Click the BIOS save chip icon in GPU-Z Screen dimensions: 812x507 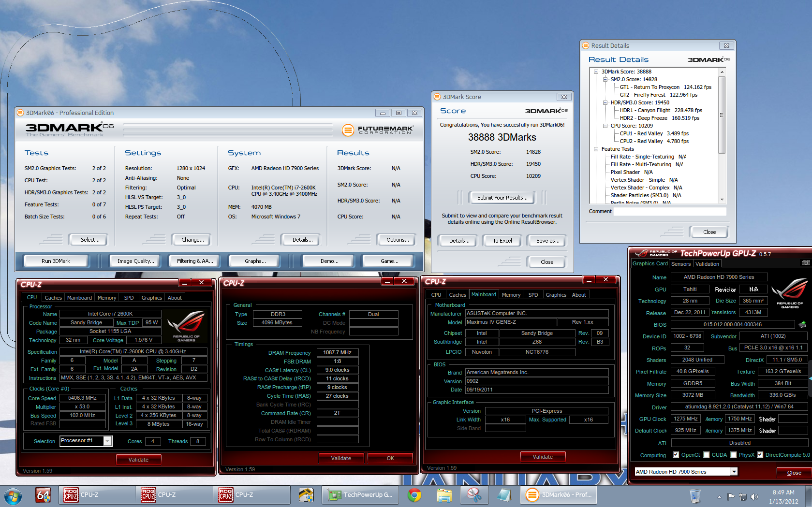pos(802,324)
